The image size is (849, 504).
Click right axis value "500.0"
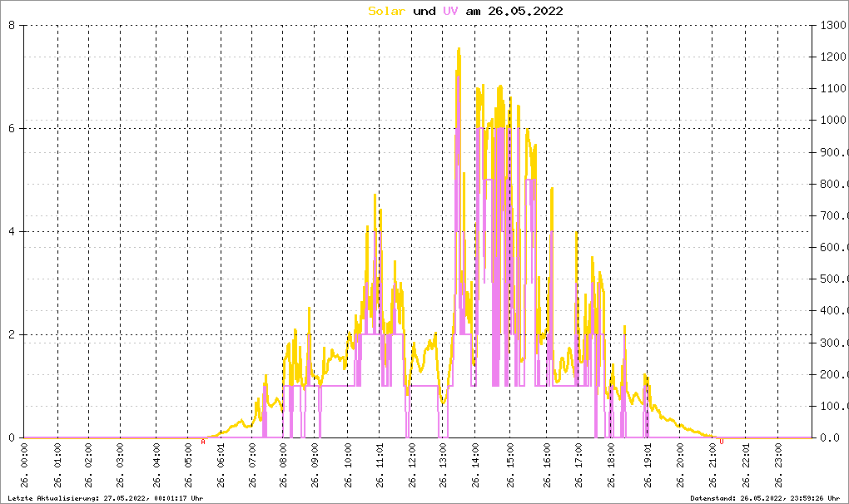(834, 279)
